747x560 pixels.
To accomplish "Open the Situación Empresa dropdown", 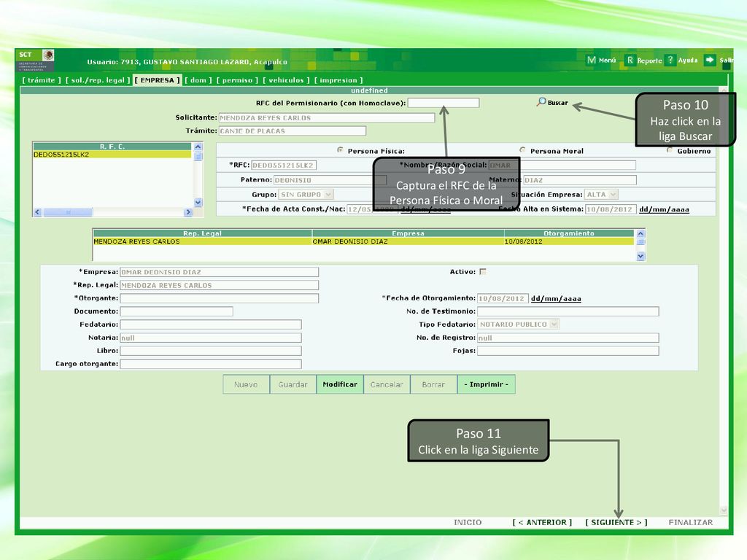I will [x=601, y=194].
